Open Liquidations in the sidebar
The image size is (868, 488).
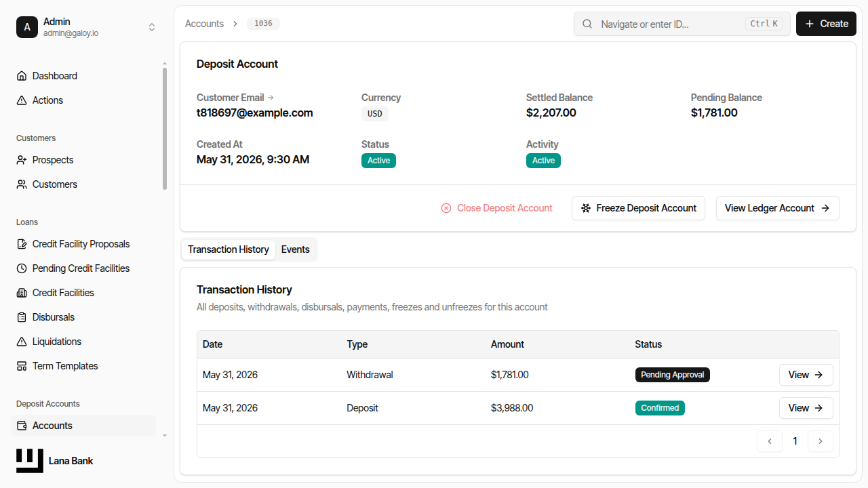click(84, 342)
